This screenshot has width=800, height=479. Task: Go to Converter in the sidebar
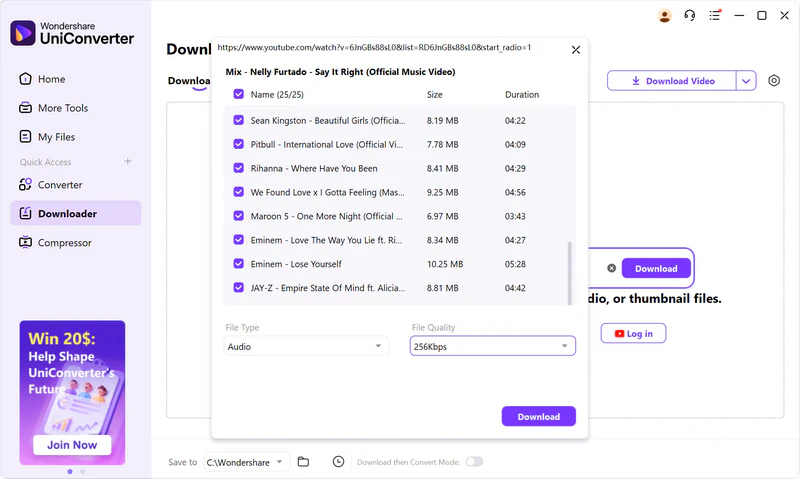(x=60, y=185)
